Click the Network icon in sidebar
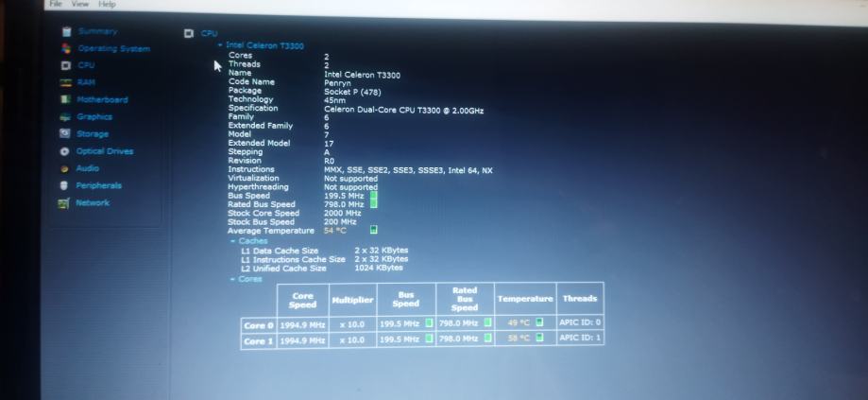This screenshot has width=868, height=400. pos(64,202)
